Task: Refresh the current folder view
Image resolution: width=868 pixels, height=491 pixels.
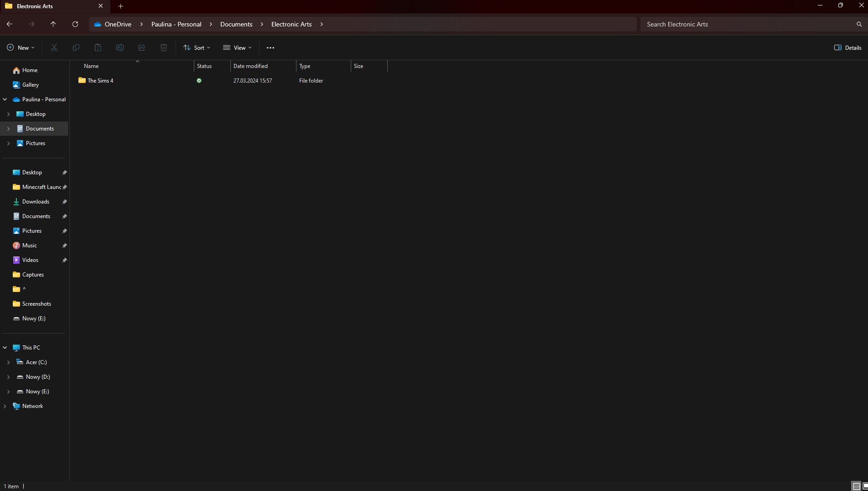Action: click(75, 24)
